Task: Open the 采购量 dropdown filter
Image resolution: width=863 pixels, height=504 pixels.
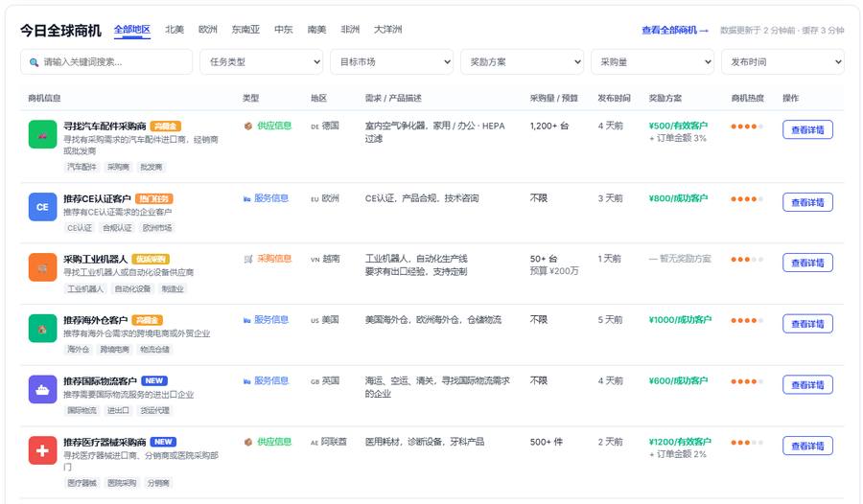Action: point(653,62)
